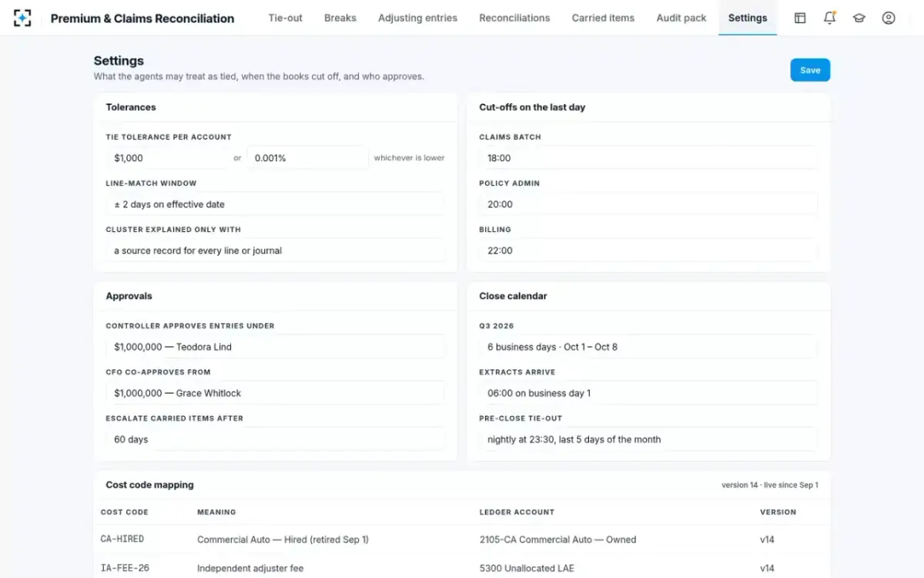Click the Cost Code column header
This screenshot has width=924, height=578.
125,512
